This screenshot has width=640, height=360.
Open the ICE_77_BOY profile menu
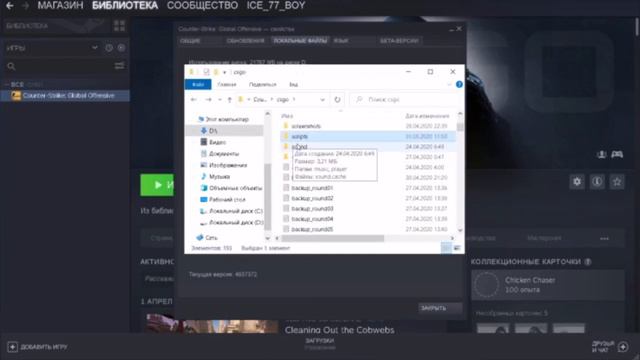pyautogui.click(x=276, y=6)
